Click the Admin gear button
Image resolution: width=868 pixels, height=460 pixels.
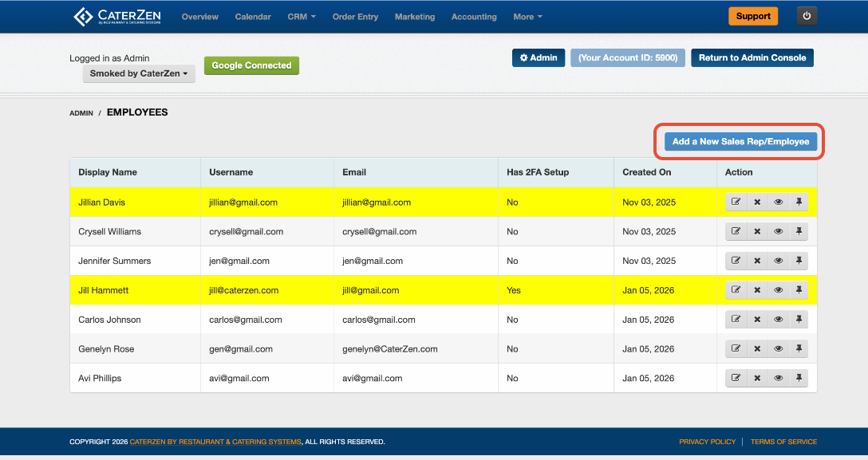tap(538, 57)
